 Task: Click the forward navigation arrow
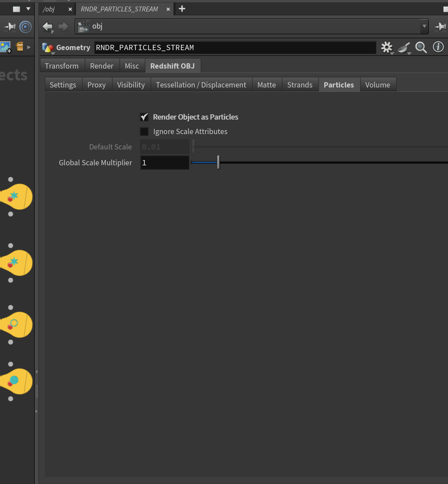(x=63, y=26)
